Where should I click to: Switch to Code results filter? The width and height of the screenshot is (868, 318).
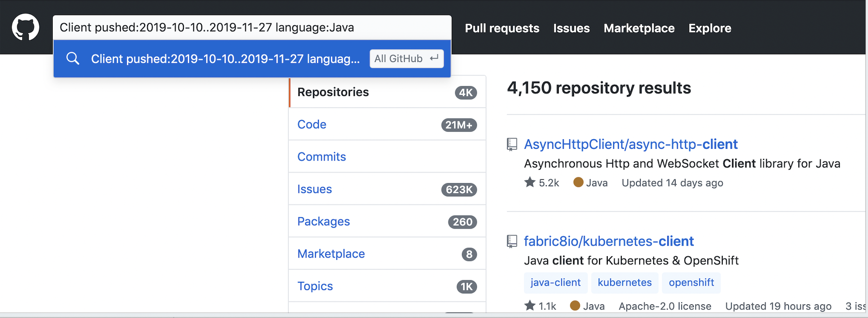[x=387, y=124]
